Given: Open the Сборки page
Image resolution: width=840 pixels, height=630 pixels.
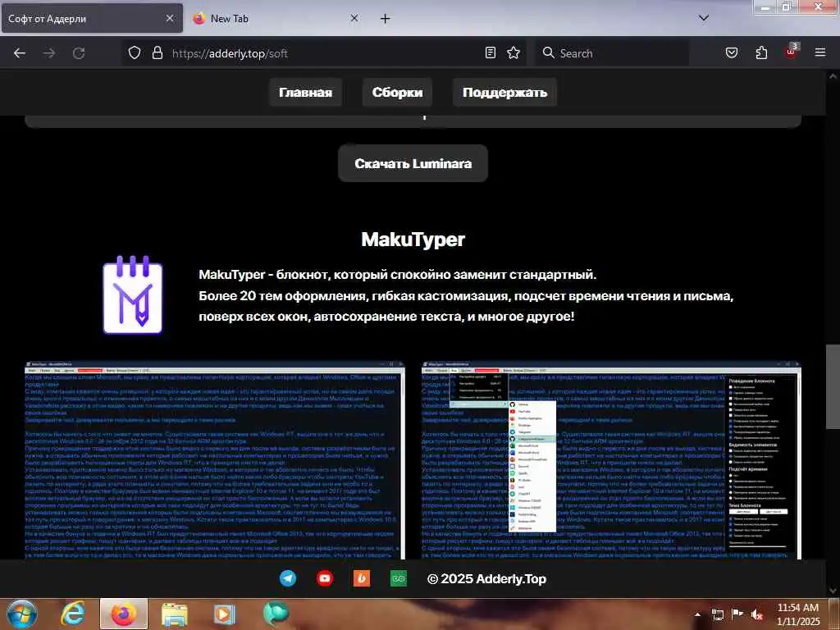Looking at the screenshot, I should [397, 92].
